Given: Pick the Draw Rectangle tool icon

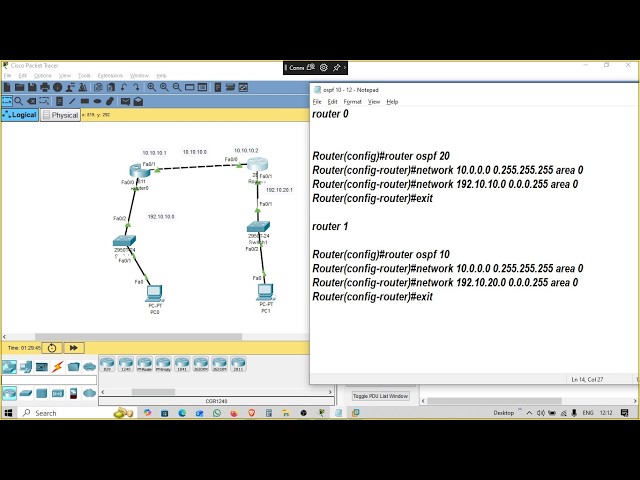Looking at the screenshot, I should [84, 101].
